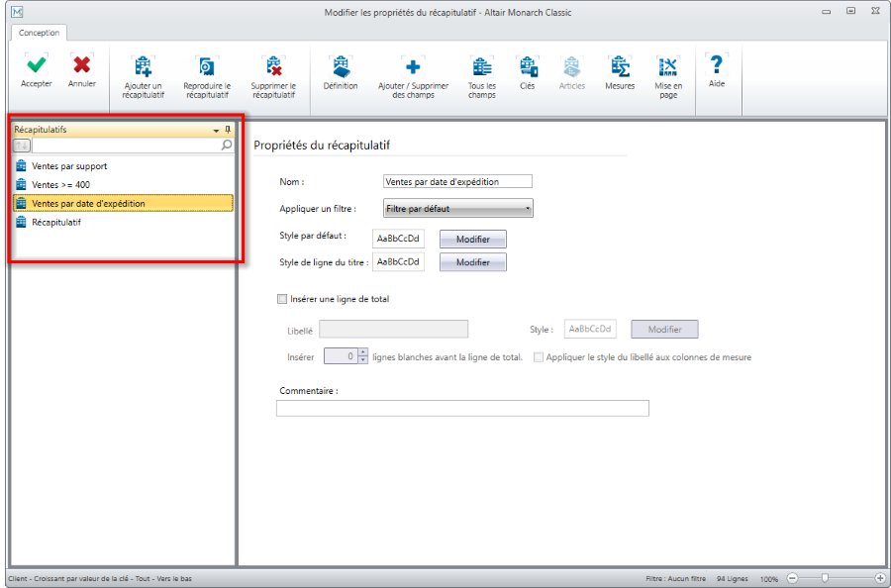
Task: Click Modifier for Style de ligne du titre
Action: pos(472,262)
